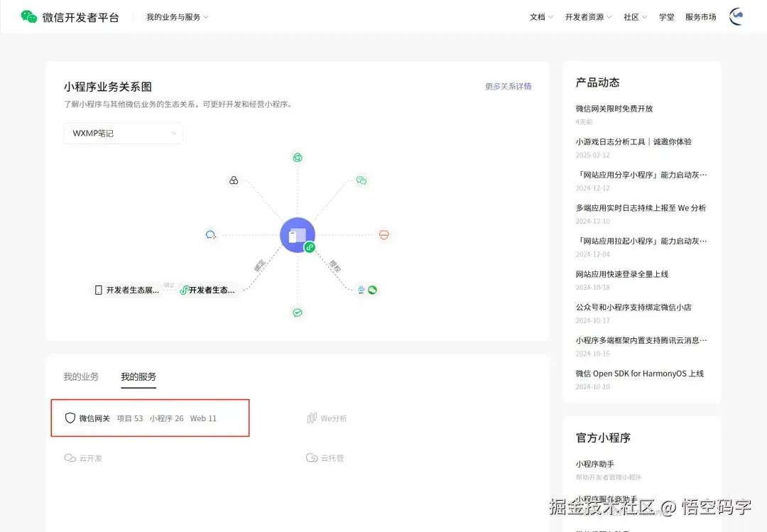Click the blue cloud icon in authorization node

point(361,291)
